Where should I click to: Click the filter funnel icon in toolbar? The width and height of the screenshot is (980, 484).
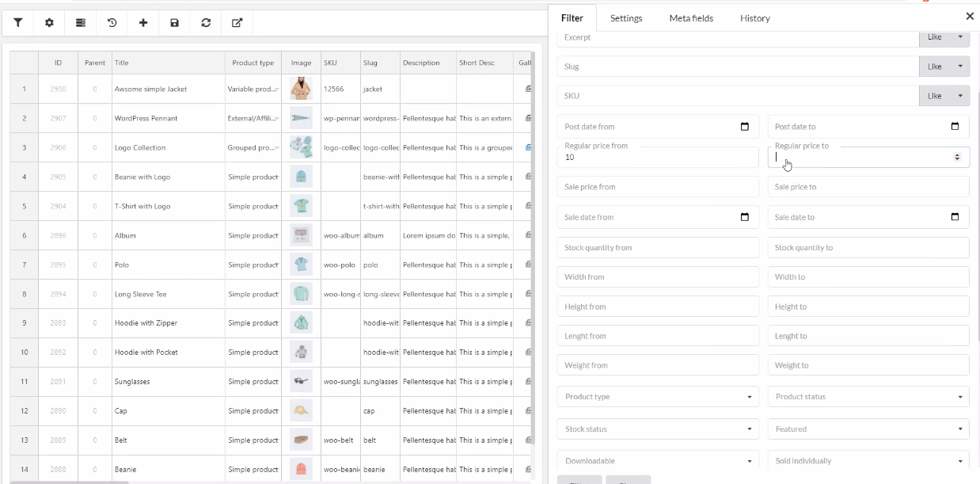18,23
